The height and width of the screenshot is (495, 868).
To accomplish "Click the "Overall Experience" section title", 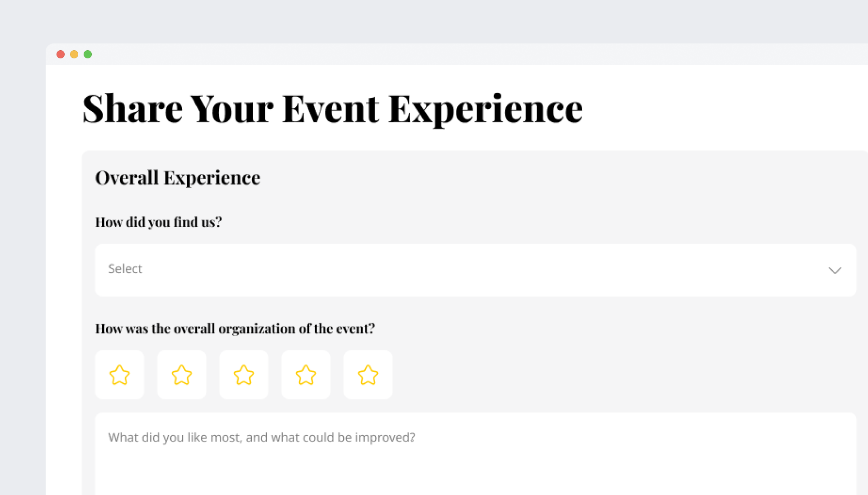I will (x=178, y=178).
